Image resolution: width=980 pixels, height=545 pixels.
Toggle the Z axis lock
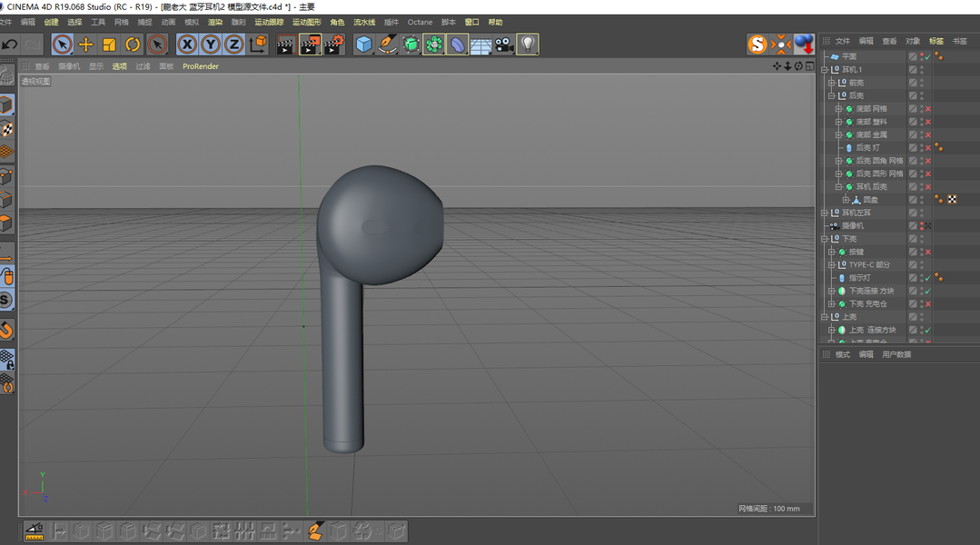point(233,45)
